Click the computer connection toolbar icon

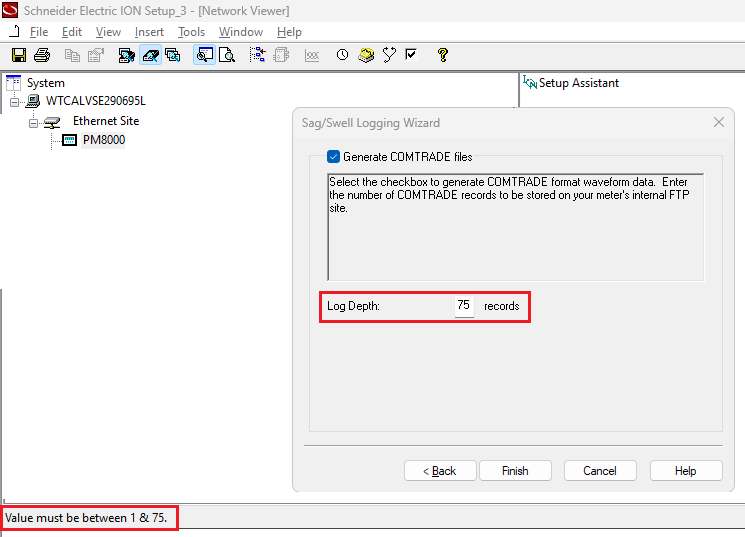click(x=126, y=56)
